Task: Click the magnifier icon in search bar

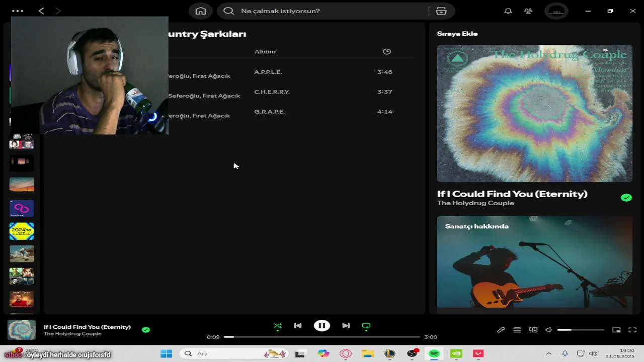Action: point(229,11)
